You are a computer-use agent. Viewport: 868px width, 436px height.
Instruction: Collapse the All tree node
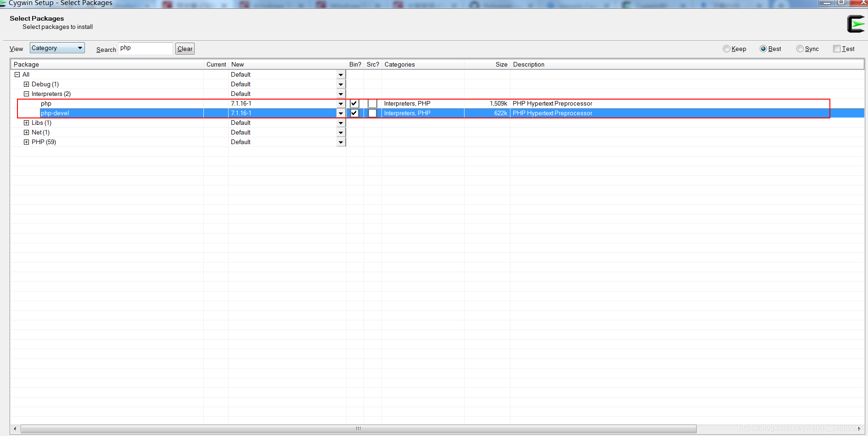click(17, 74)
